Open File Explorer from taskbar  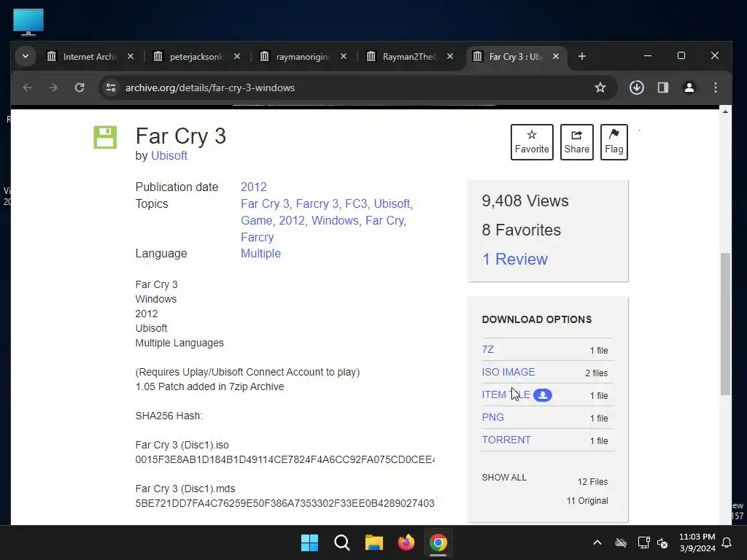point(374,542)
